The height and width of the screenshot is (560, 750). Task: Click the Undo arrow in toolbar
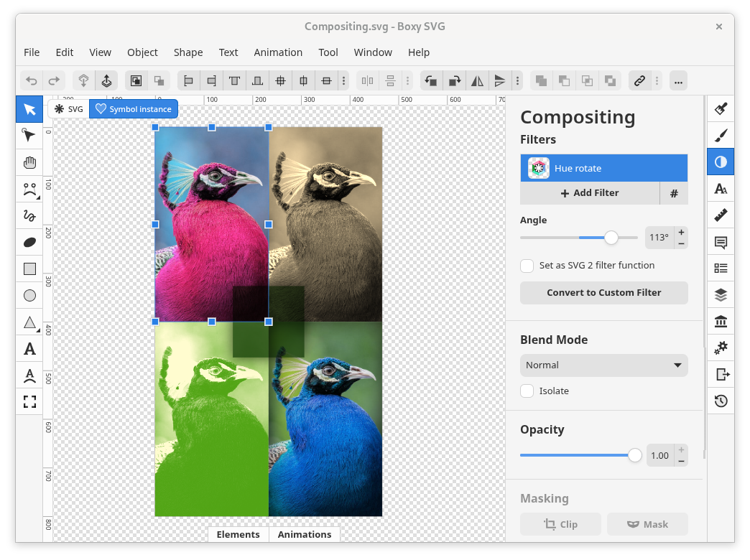(32, 80)
